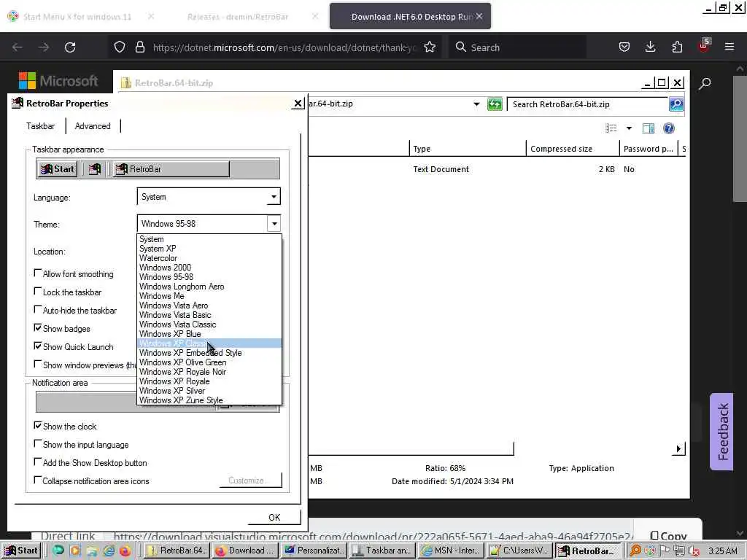
Task: Click the Type column header
Action: [468, 149]
